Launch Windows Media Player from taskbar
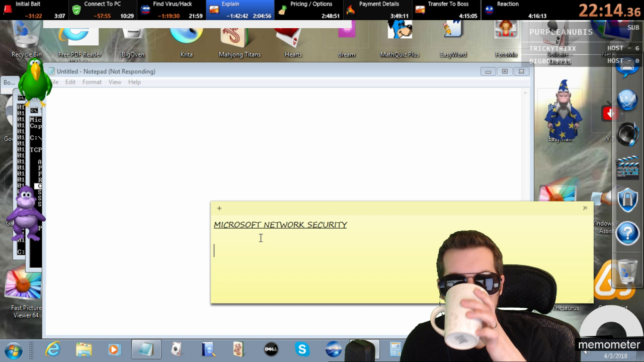This screenshot has height=362, width=644. point(114,349)
